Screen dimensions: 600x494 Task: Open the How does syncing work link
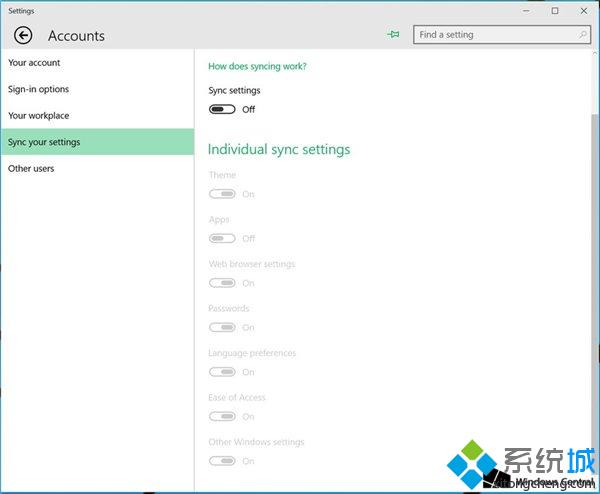click(x=257, y=66)
